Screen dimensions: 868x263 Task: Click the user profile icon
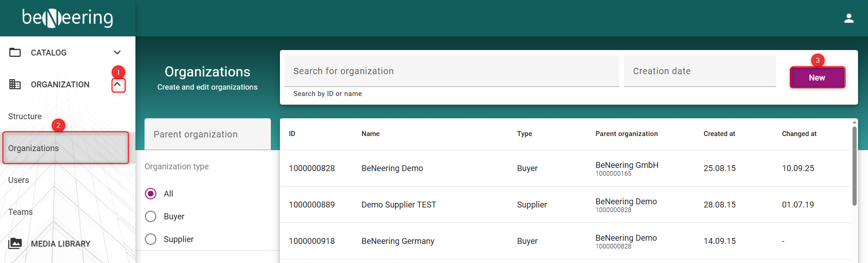pos(848,18)
